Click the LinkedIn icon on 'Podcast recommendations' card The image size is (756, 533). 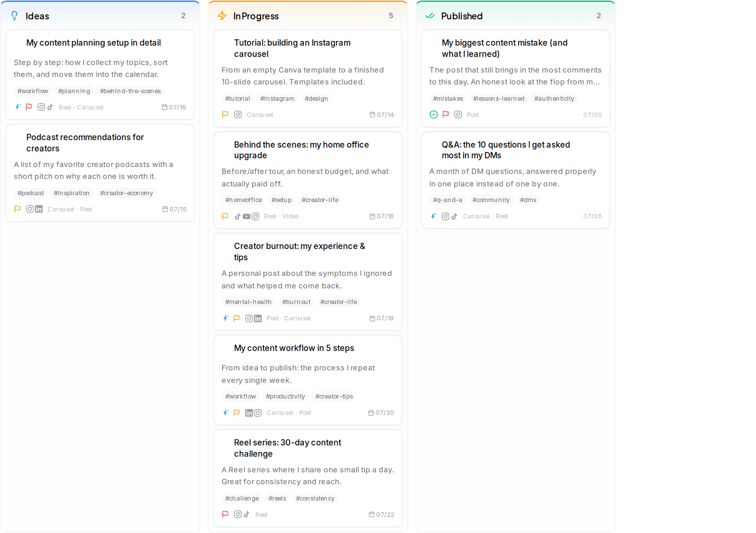pos(39,209)
